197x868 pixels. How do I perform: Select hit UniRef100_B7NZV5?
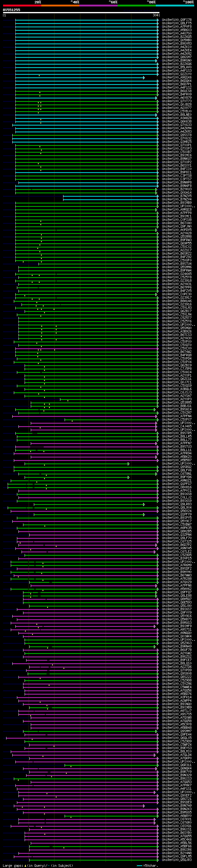[x=177, y=196]
